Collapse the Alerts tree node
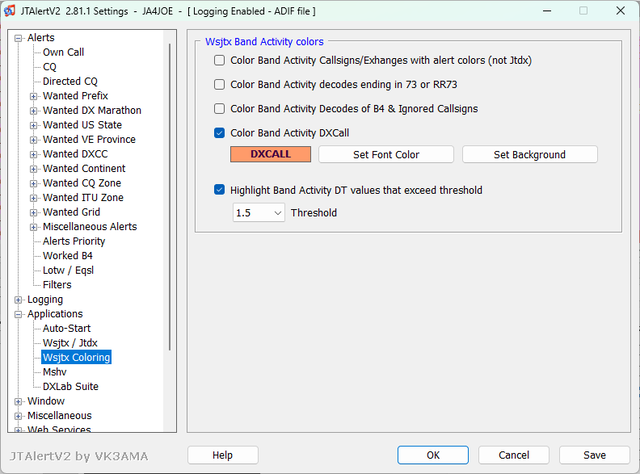 pyautogui.click(x=18, y=38)
